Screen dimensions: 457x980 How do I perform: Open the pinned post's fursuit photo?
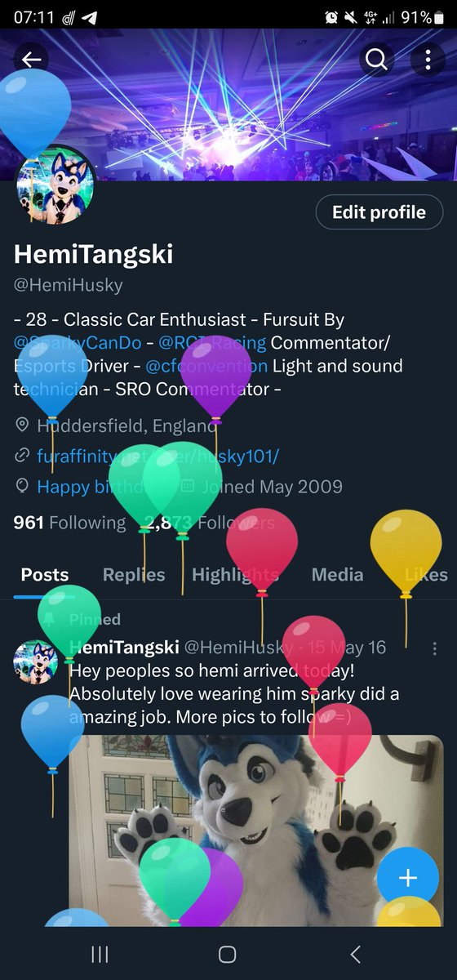coord(255,830)
